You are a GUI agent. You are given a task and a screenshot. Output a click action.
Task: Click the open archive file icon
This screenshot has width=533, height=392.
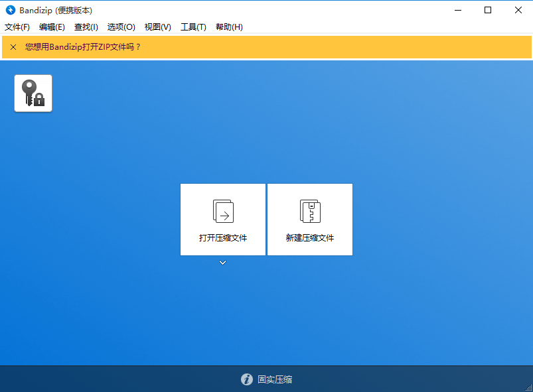coord(223,211)
